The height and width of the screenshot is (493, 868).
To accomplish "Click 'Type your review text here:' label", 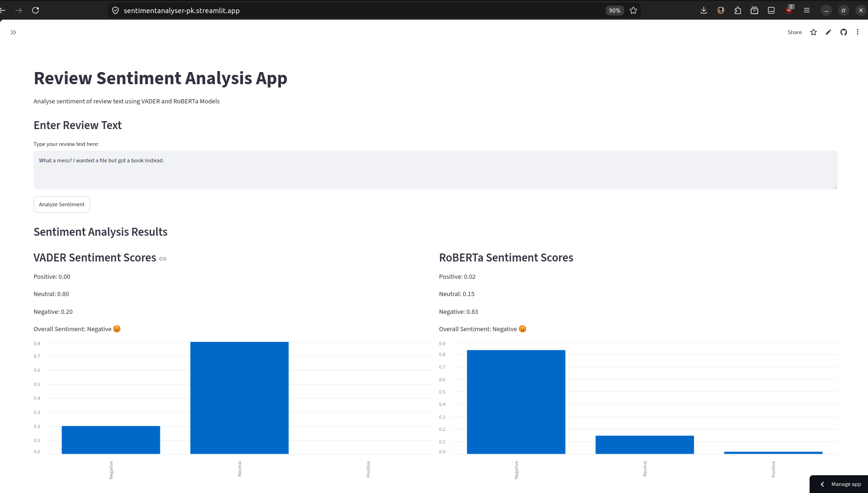I will coord(66,144).
